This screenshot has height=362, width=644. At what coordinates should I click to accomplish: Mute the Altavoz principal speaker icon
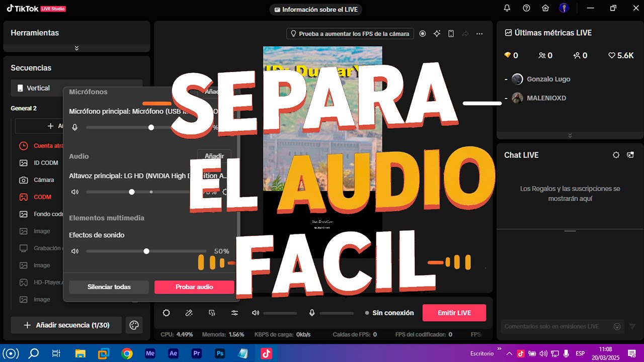(75, 192)
